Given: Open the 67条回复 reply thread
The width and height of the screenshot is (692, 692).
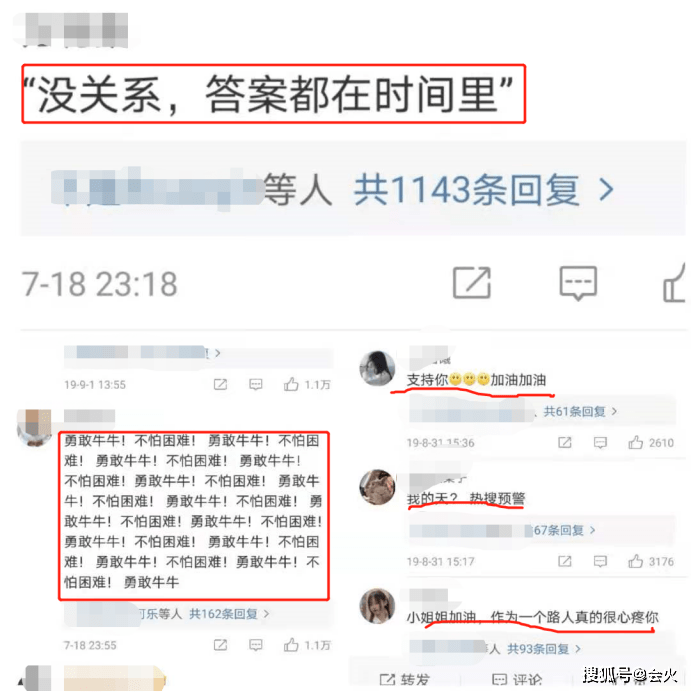Looking at the screenshot, I should tap(564, 530).
